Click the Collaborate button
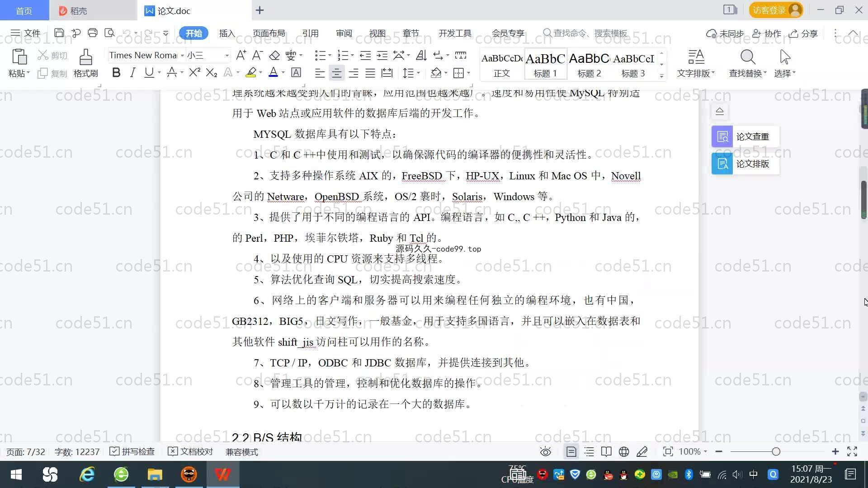 tap(767, 33)
